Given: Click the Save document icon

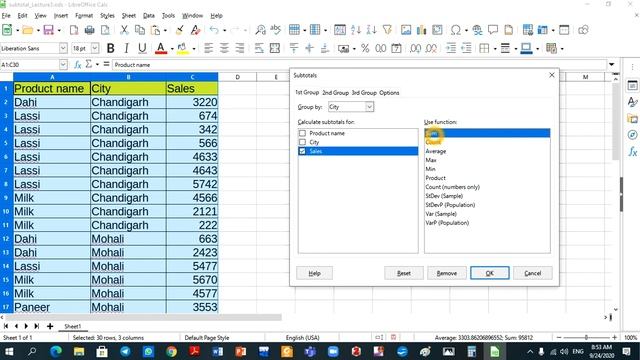Looking at the screenshot, I should click(49, 30).
